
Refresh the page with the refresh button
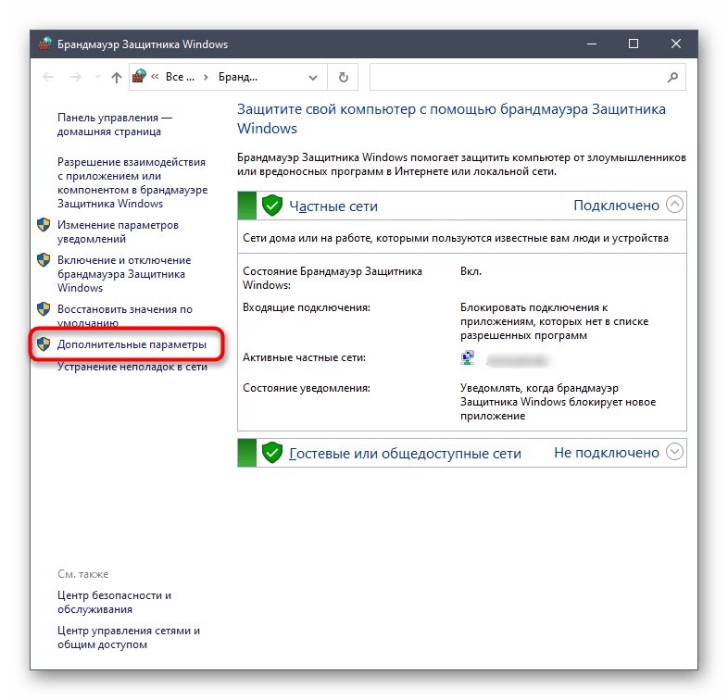point(343,77)
